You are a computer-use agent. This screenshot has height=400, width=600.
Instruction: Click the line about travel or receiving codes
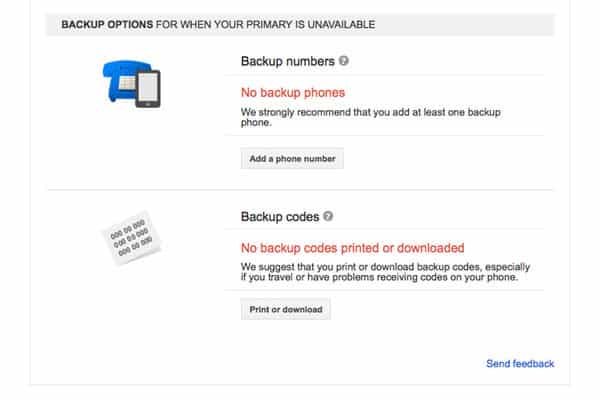(x=379, y=277)
